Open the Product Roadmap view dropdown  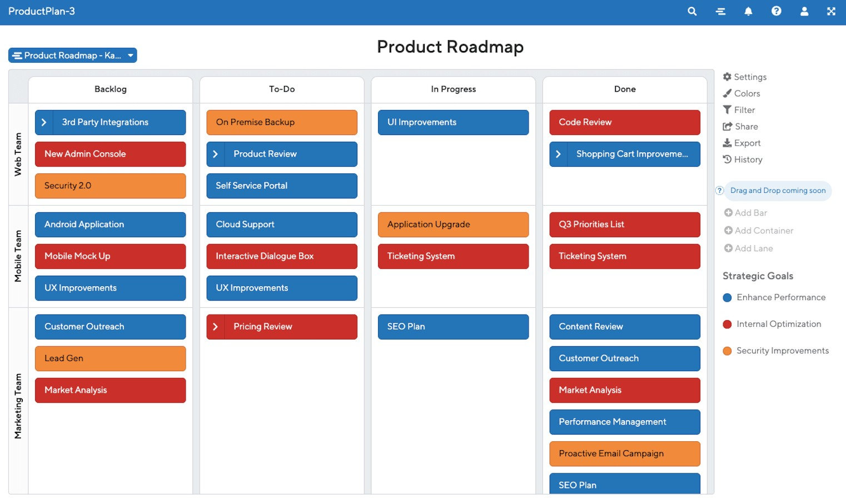coord(72,55)
